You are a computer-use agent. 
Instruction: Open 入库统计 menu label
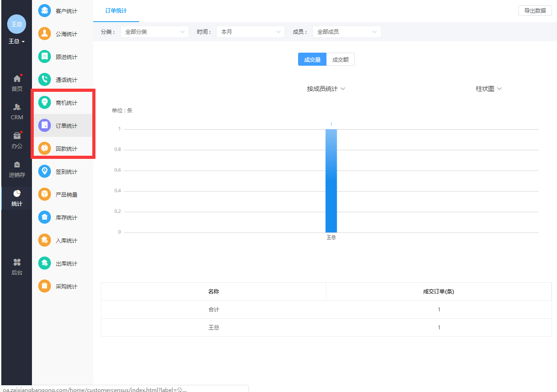[67, 241]
